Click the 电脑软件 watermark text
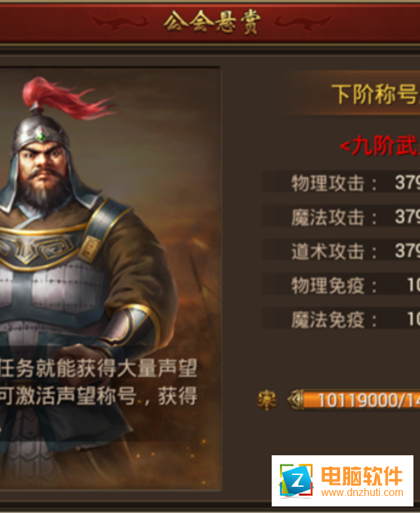 362,476
